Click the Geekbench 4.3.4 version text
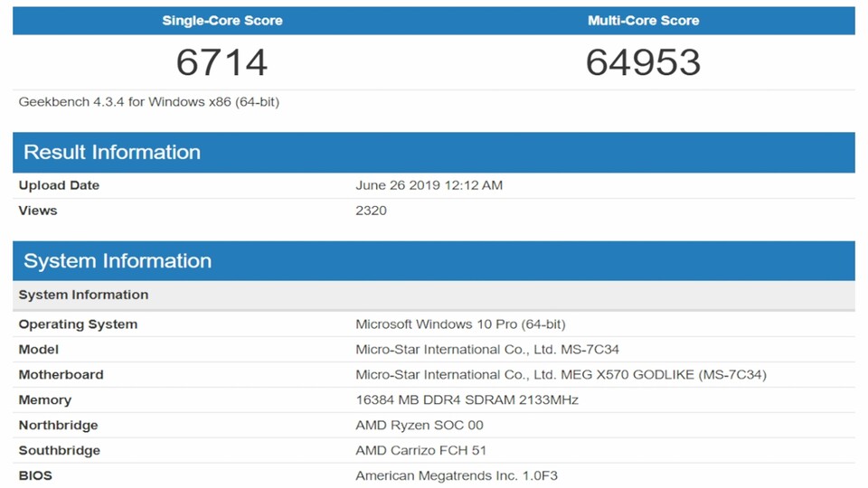This screenshot has width=868, height=488. point(149,102)
